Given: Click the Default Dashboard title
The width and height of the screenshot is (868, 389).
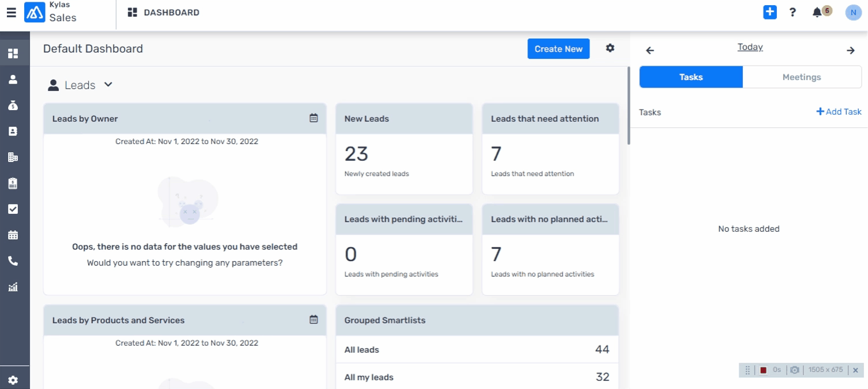Looking at the screenshot, I should coord(93,49).
